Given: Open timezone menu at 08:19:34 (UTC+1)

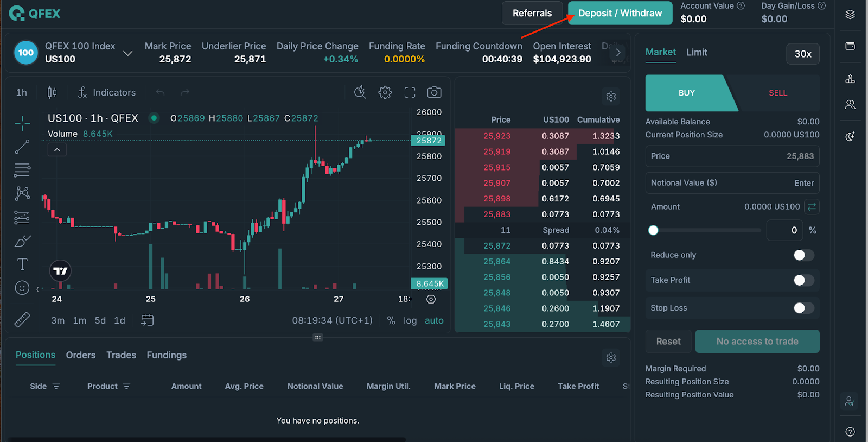Looking at the screenshot, I should [x=332, y=320].
